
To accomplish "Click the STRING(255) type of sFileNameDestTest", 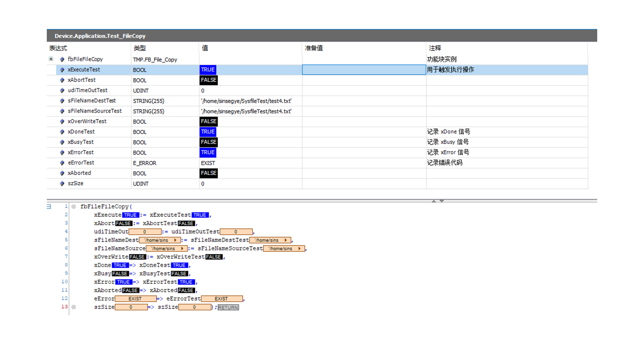I will [149, 101].
